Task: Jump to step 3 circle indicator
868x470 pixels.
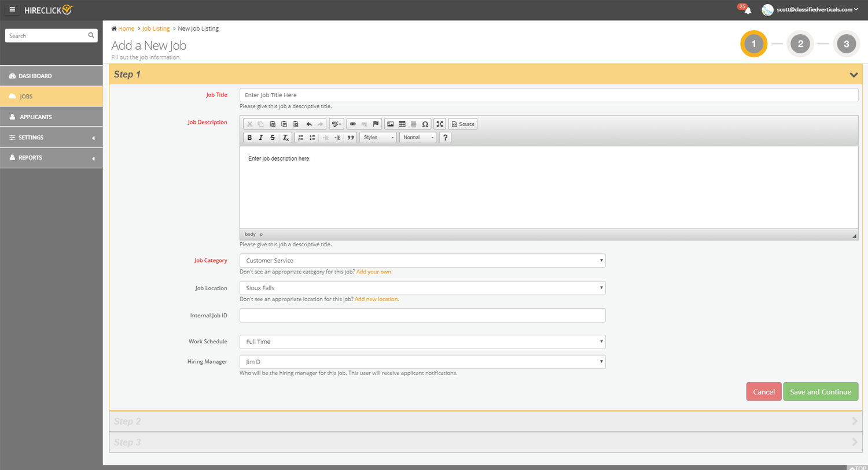Action: [x=846, y=44]
